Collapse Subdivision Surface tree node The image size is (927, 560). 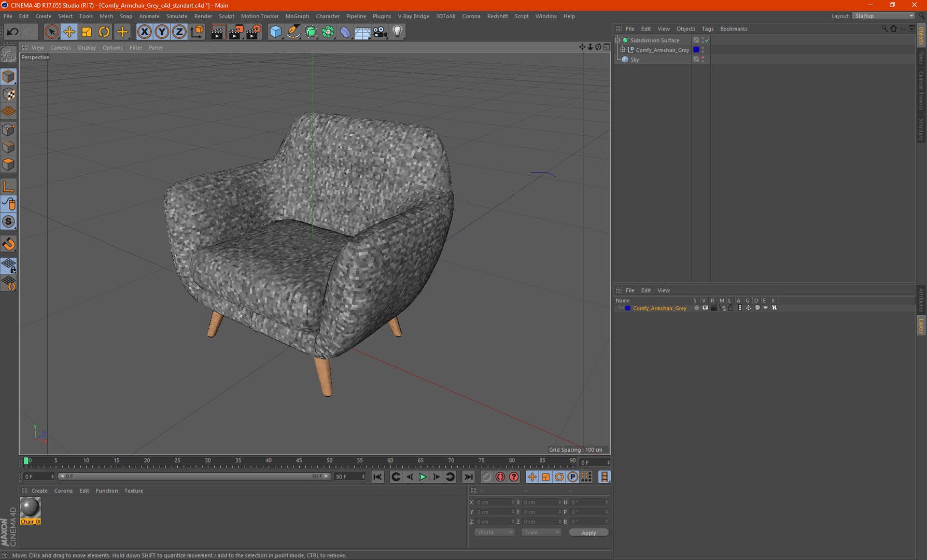click(617, 40)
